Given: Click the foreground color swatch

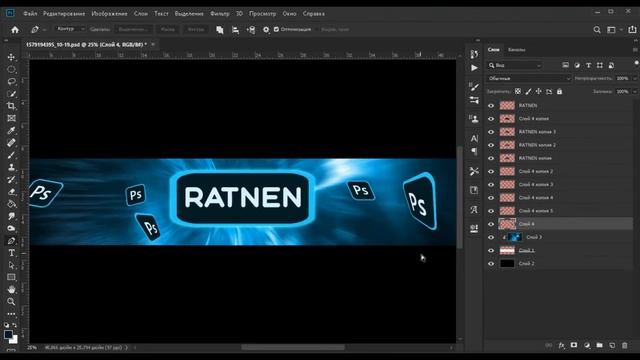Looking at the screenshot, I should tap(8, 334).
